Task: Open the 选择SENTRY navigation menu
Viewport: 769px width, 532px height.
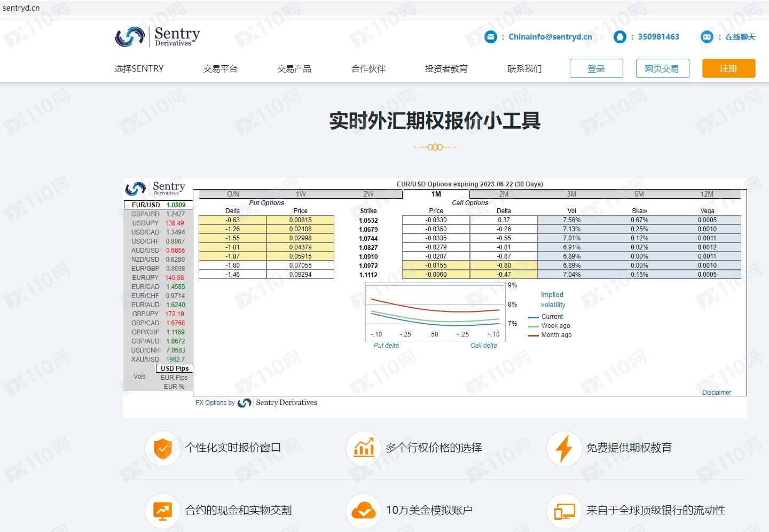Action: click(x=139, y=68)
